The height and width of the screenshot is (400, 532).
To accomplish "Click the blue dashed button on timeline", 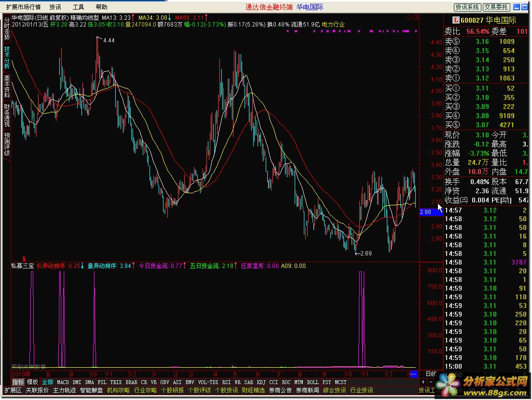I will [x=413, y=374].
